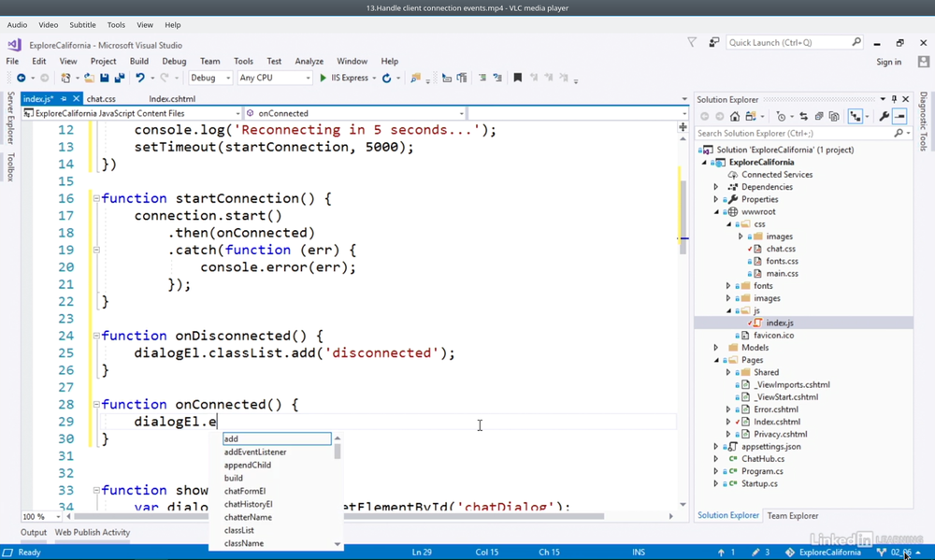
Task: Collapse the startConnection function outline
Action: [x=96, y=198]
